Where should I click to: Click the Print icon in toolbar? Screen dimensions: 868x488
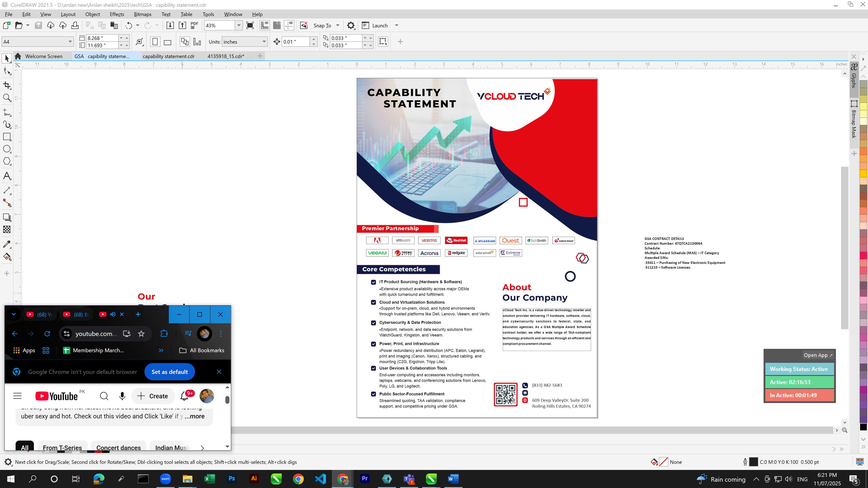(75, 25)
